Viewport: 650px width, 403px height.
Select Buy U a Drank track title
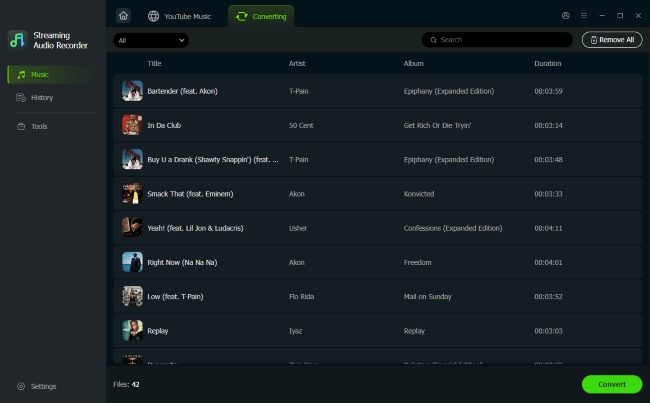tap(213, 160)
